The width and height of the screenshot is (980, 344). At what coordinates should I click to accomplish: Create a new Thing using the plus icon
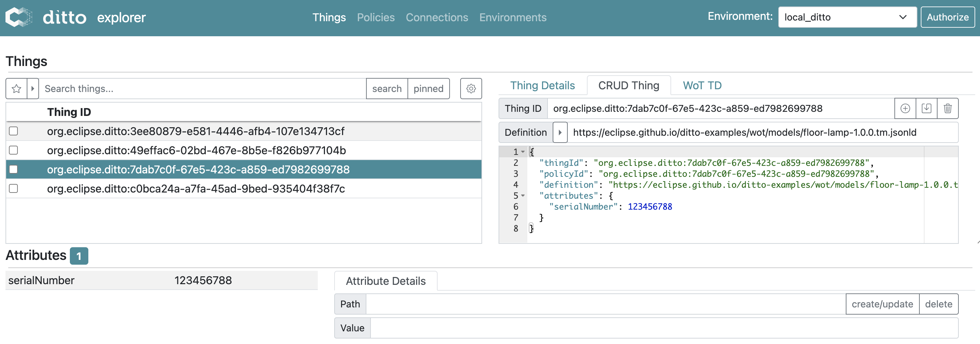[x=906, y=108]
